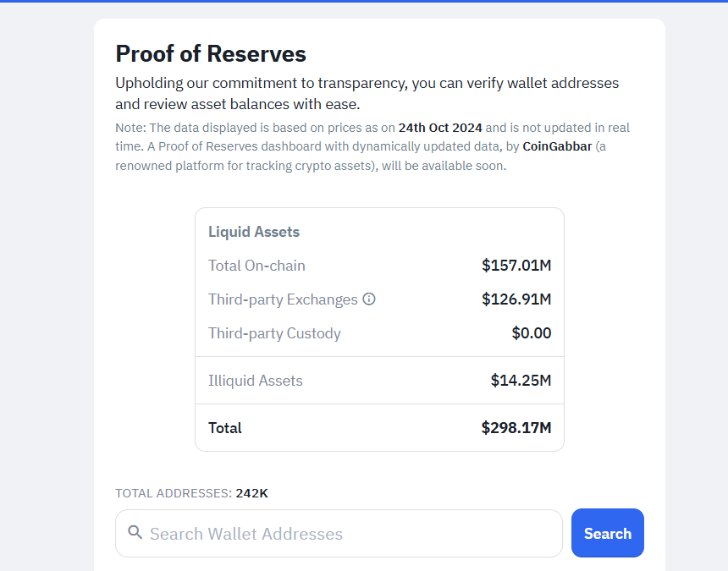This screenshot has height=571, width=728.
Task: Select the Total row showing $298.17M
Action: [x=516, y=428]
